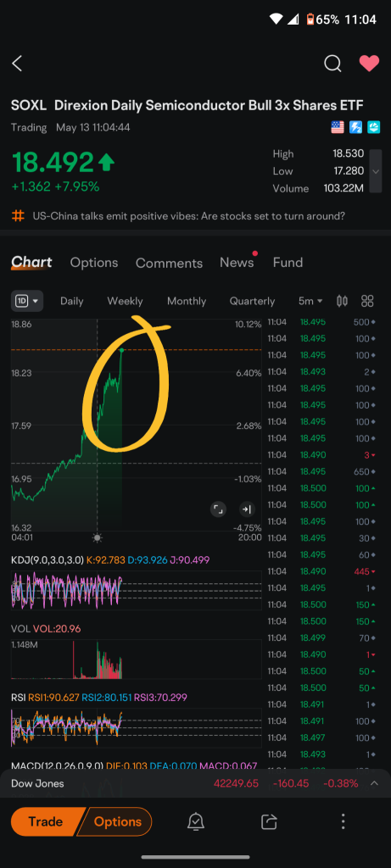The width and height of the screenshot is (391, 868).
Task: Open the News tab
Action: tap(237, 263)
